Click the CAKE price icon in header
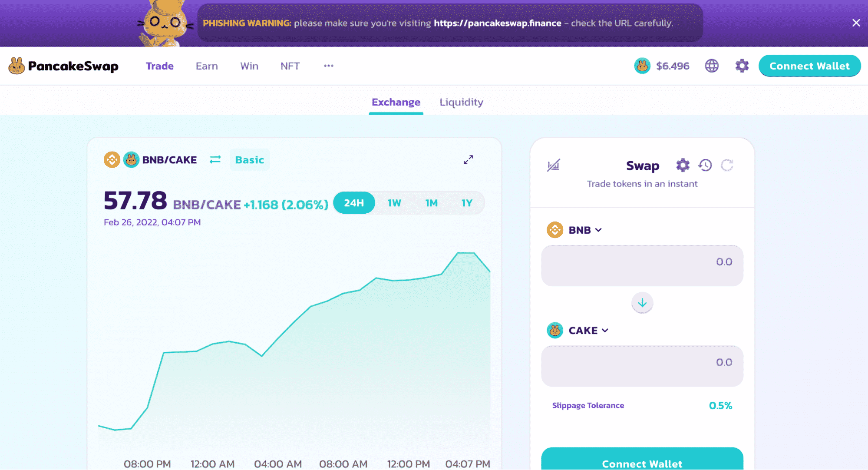Image resolution: width=868 pixels, height=470 pixels. tap(642, 66)
